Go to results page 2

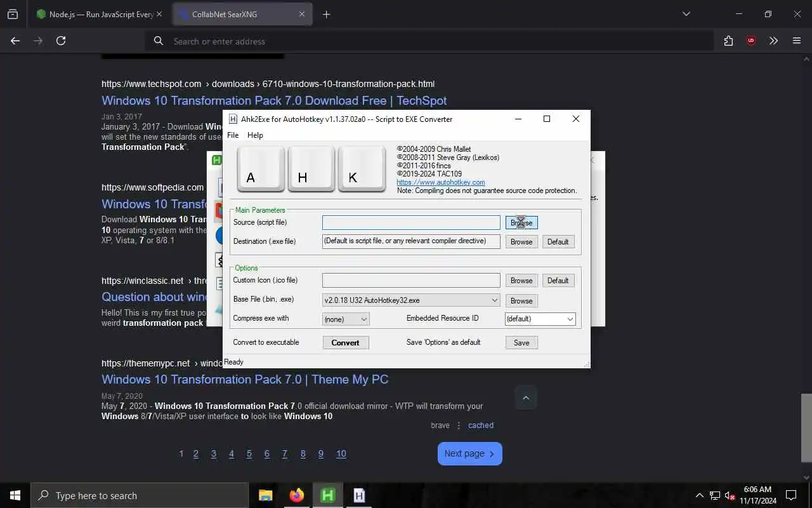(x=196, y=453)
